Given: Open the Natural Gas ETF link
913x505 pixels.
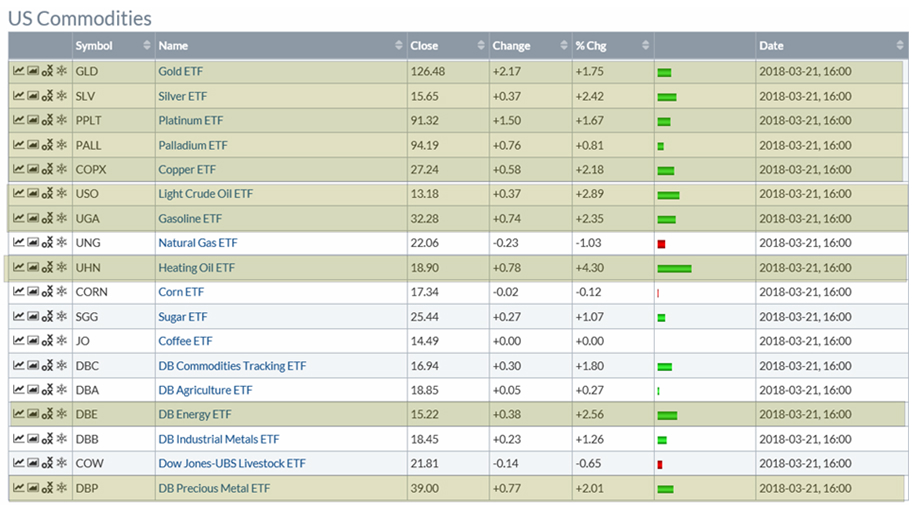Looking at the screenshot, I should coord(197,243).
